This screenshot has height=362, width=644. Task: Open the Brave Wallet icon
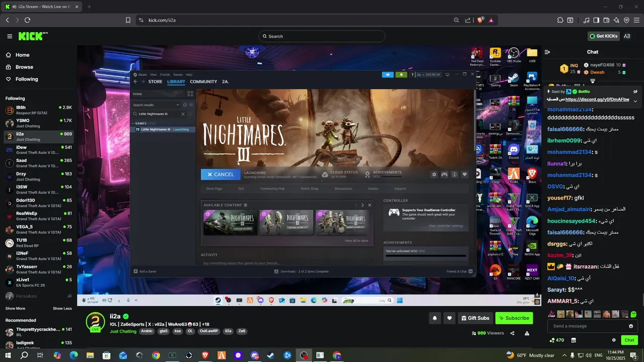[606, 20]
